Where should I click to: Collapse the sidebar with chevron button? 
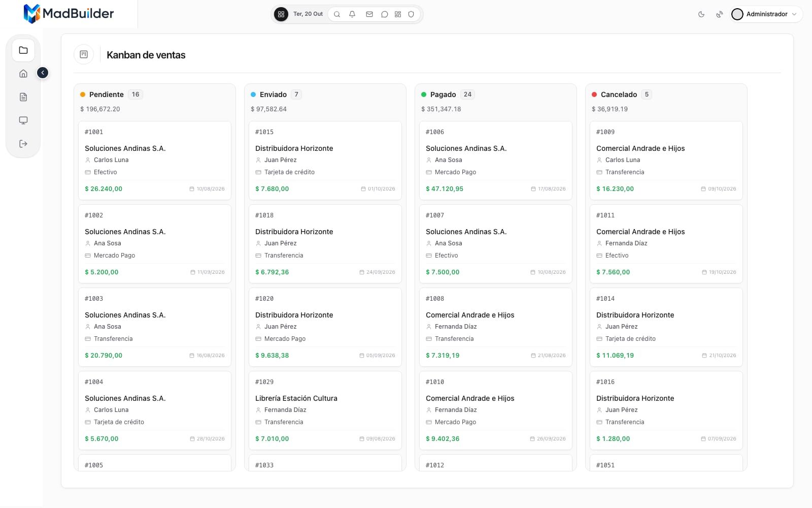pos(43,73)
